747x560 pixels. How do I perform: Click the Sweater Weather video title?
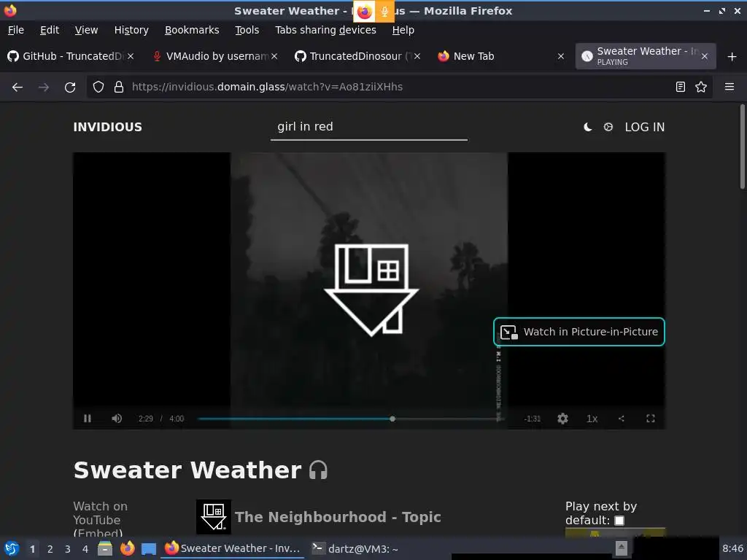coord(187,470)
